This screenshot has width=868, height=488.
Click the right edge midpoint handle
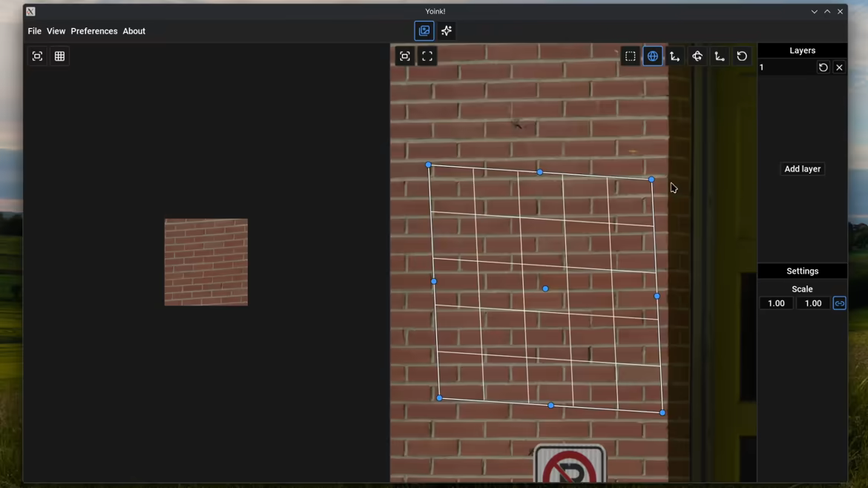(657, 296)
